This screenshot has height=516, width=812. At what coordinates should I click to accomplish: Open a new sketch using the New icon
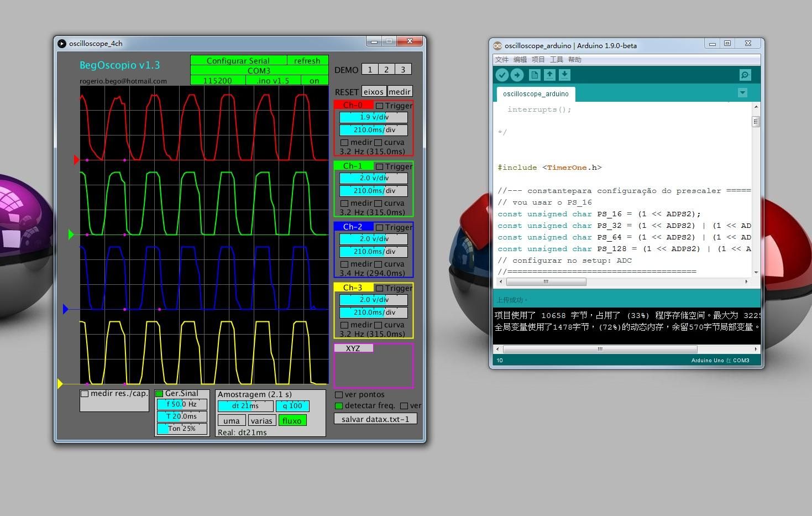point(534,75)
